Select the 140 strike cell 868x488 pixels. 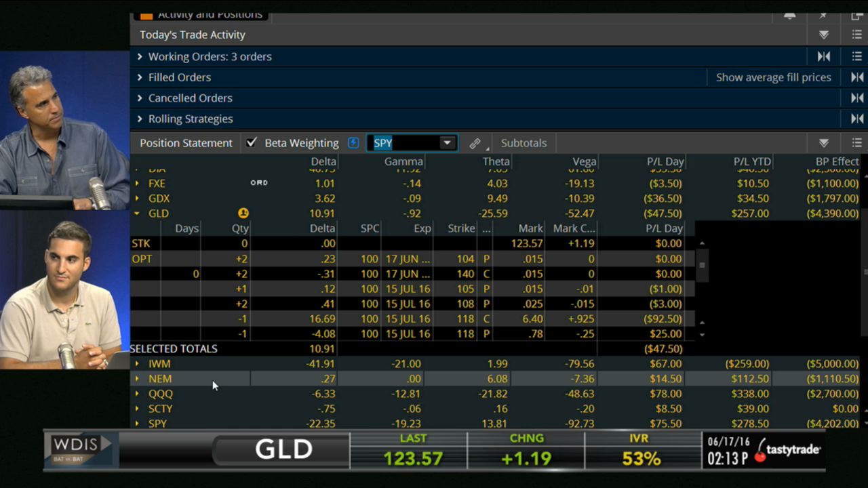465,274
